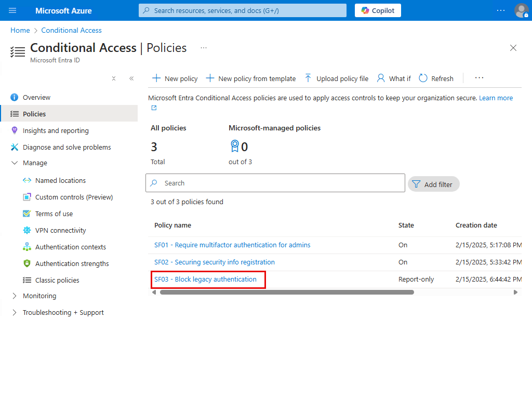
Task: Click New policy
Action: coord(175,79)
